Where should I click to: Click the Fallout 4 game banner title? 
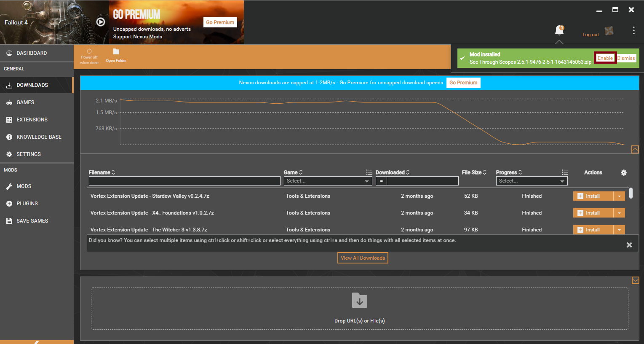(x=16, y=22)
